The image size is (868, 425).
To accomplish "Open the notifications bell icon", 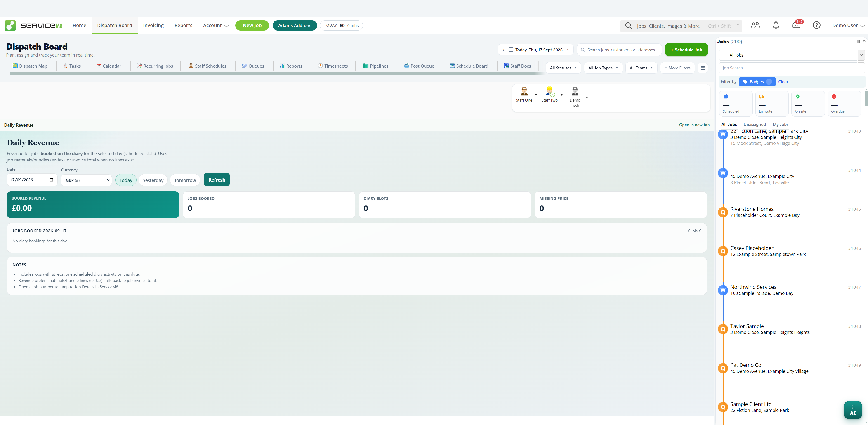I will 776,25.
